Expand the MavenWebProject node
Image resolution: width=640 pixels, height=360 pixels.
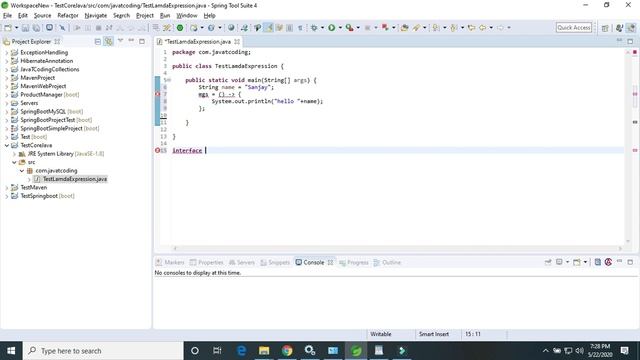tap(7, 87)
